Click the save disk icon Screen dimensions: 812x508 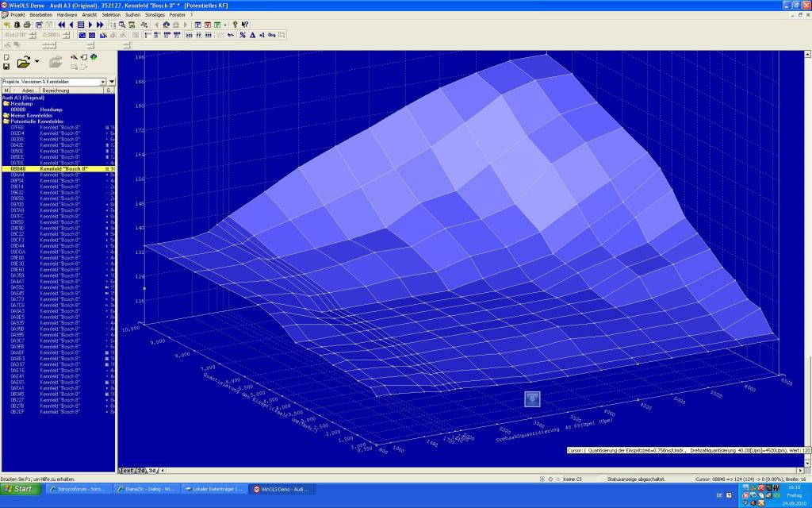click(x=6, y=67)
